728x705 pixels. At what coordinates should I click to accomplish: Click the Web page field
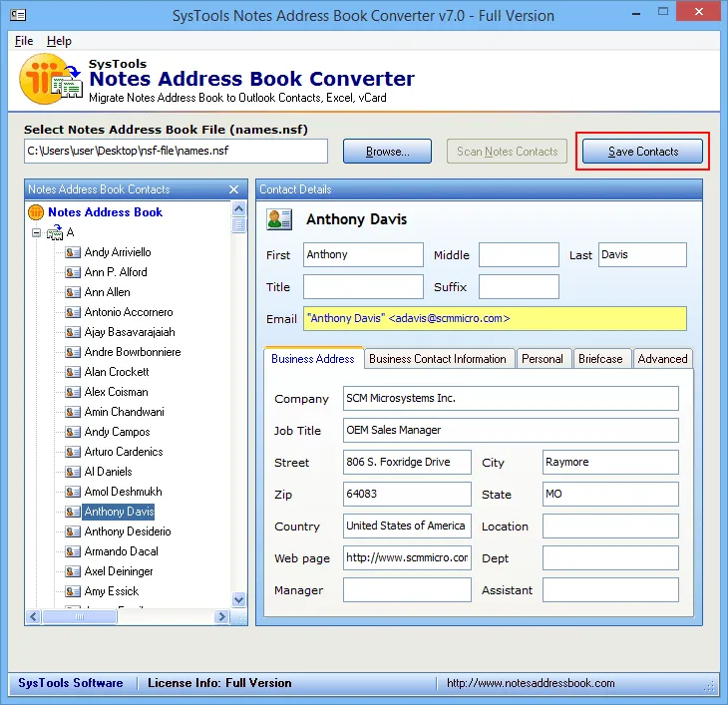coord(407,557)
